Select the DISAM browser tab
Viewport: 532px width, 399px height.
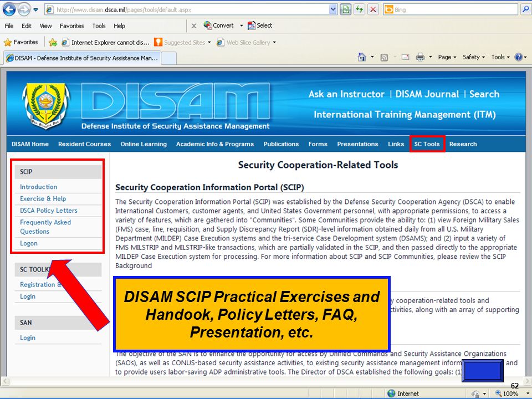coord(82,58)
